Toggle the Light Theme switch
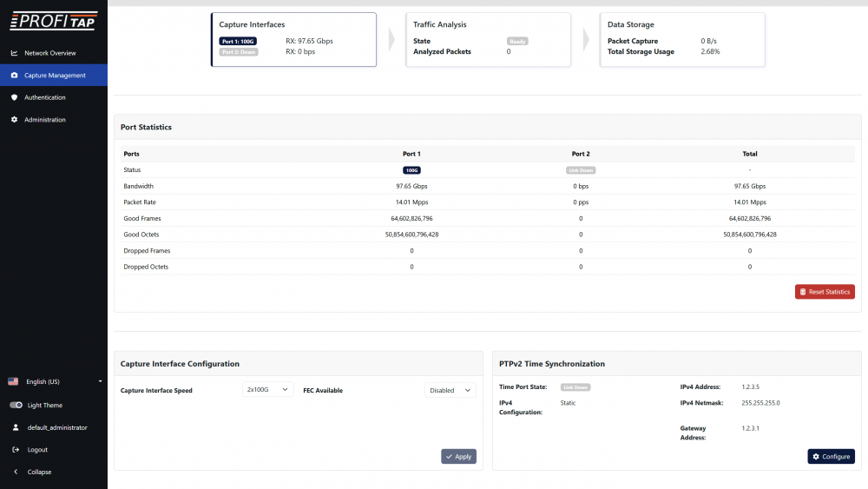Image resolution: width=868 pixels, height=489 pixels. [16, 406]
